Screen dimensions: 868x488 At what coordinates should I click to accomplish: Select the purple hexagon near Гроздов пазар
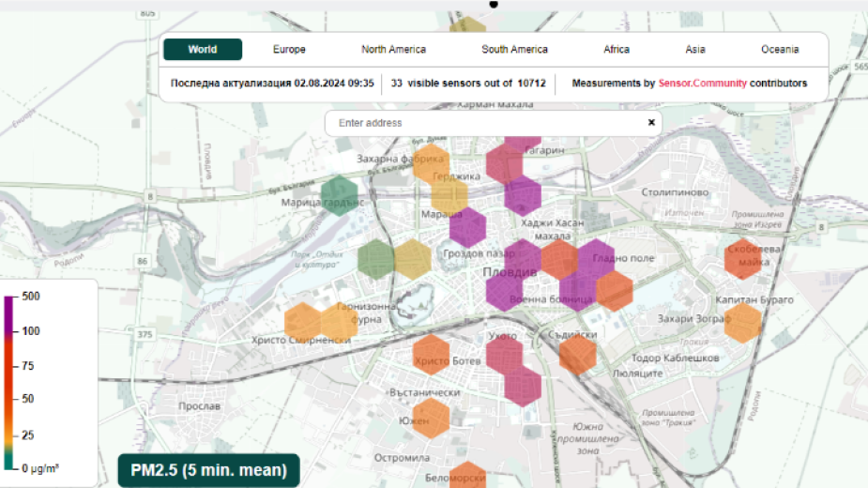point(467,228)
